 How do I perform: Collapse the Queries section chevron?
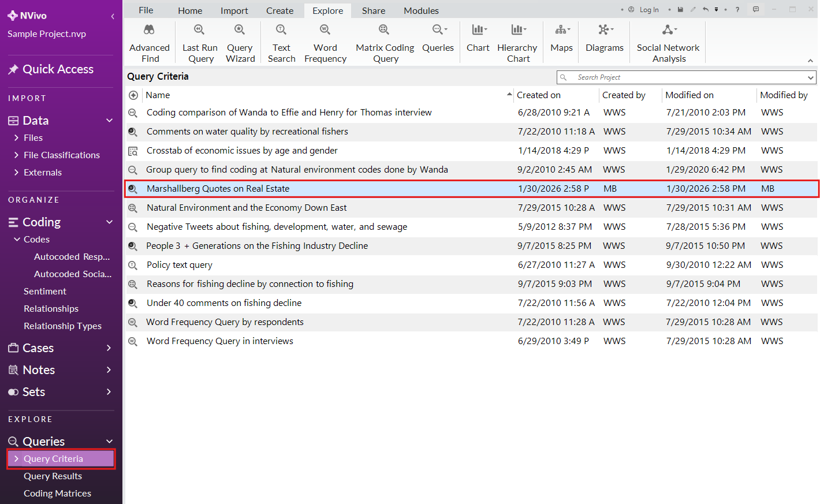tap(109, 442)
